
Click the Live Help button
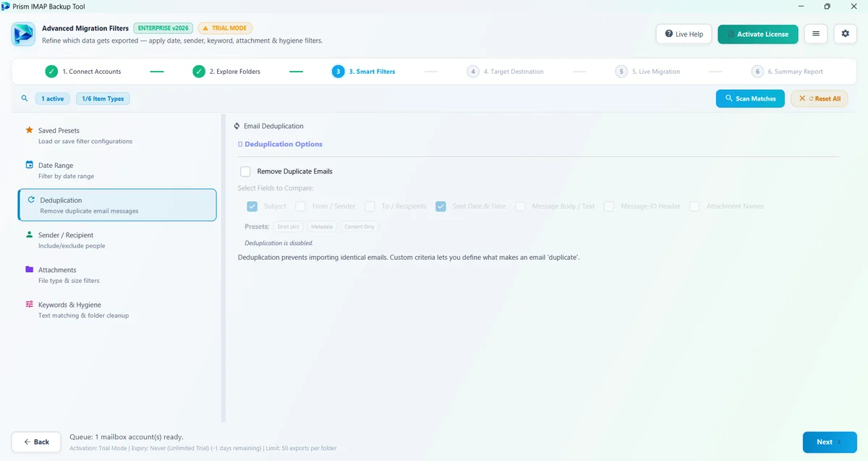point(684,34)
